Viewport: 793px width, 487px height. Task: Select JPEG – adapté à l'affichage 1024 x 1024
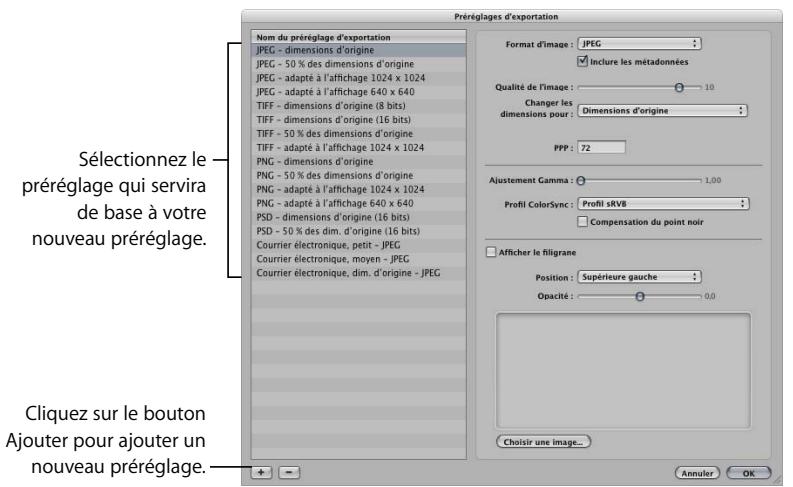tap(359, 78)
